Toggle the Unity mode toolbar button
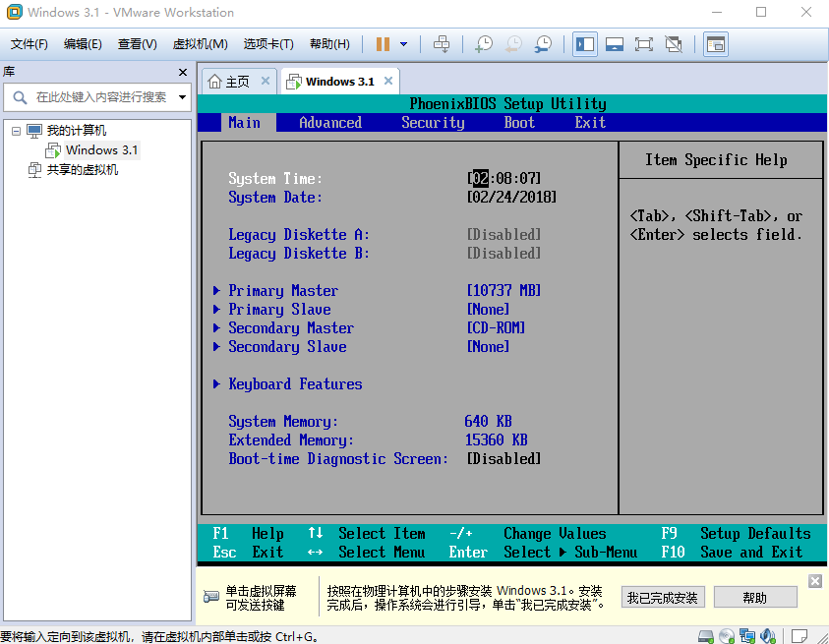Screen dimensions: 829x644 [x=674, y=44]
